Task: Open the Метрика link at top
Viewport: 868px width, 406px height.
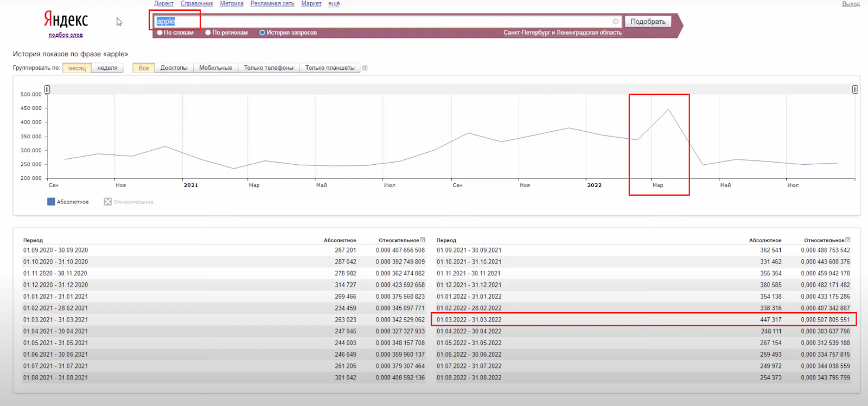Action: click(x=232, y=4)
